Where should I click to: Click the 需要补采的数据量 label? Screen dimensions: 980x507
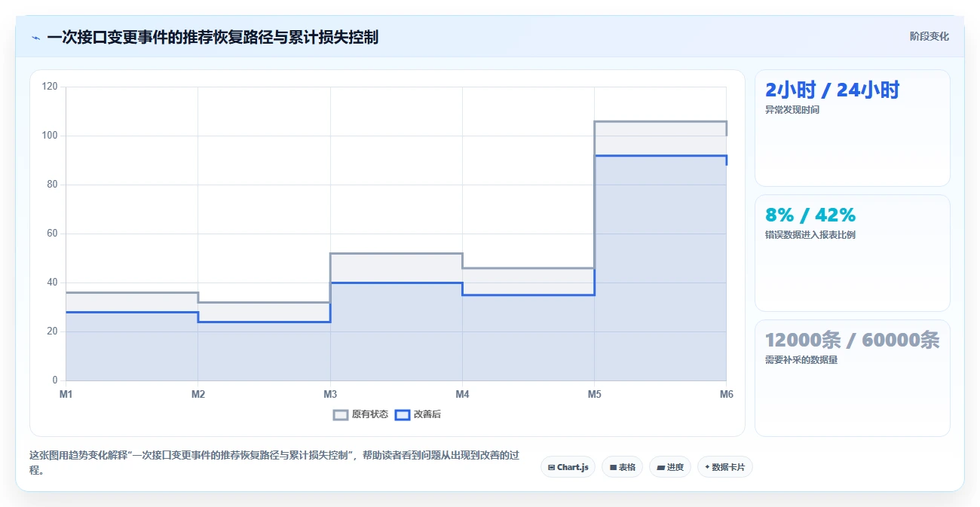(x=801, y=360)
